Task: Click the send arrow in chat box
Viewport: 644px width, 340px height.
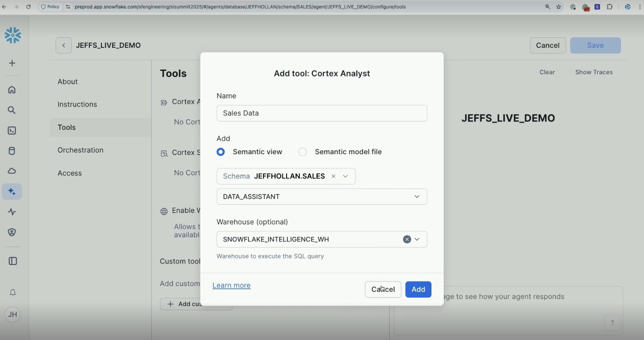Action: tap(612, 323)
